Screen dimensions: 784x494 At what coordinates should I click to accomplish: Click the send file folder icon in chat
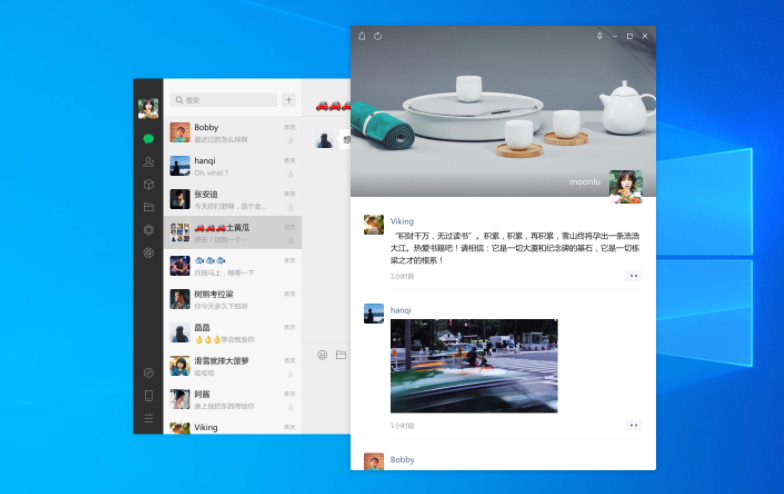click(341, 354)
